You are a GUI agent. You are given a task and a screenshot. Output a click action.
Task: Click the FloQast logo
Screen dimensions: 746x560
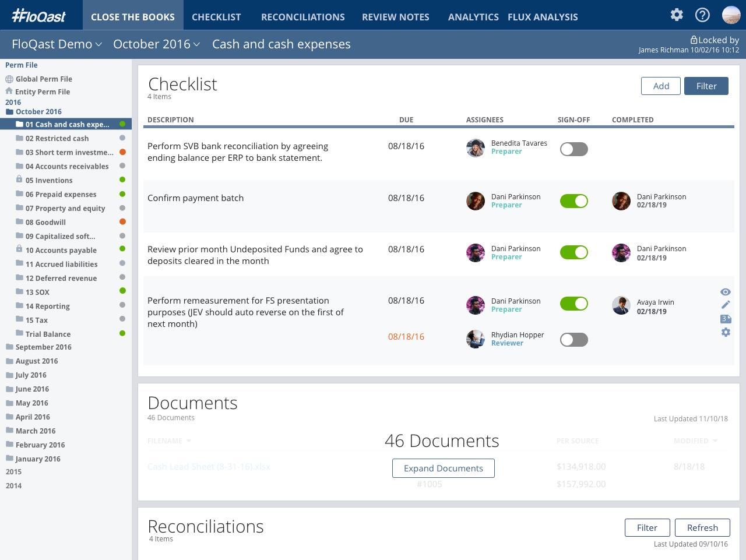click(x=39, y=16)
